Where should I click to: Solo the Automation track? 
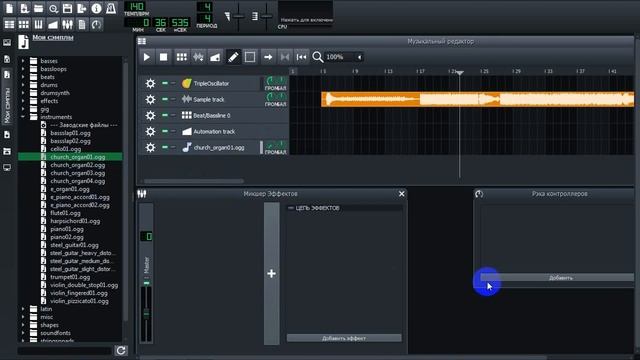pos(173,131)
